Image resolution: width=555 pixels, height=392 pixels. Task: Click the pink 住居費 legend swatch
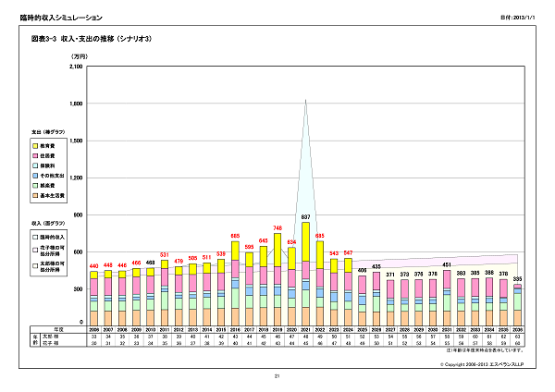click(35, 155)
